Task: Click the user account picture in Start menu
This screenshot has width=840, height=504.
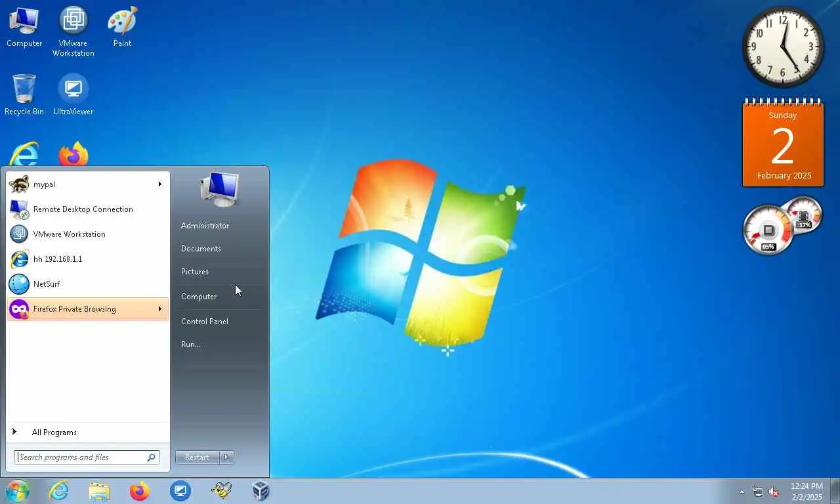Action: 220,189
